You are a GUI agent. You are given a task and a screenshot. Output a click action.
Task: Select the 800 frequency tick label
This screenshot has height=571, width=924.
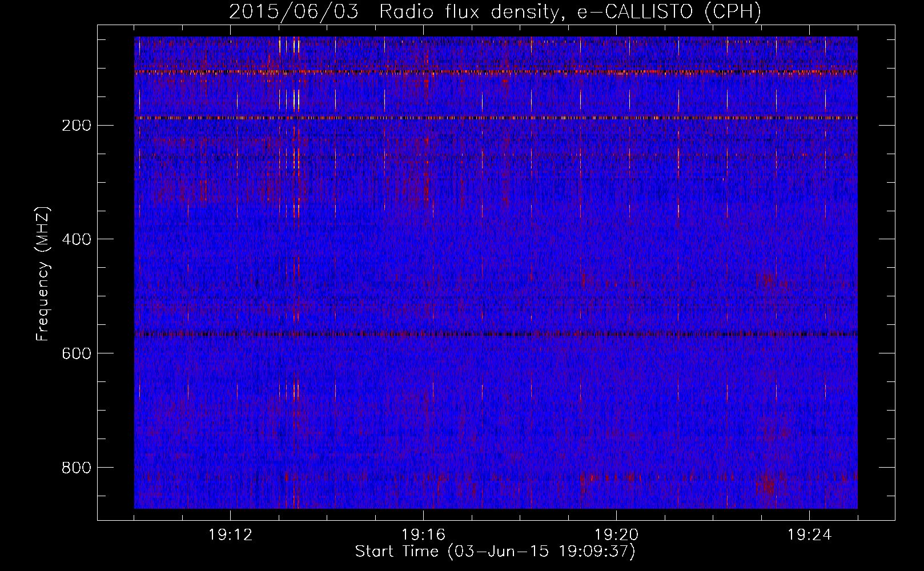click(x=76, y=468)
